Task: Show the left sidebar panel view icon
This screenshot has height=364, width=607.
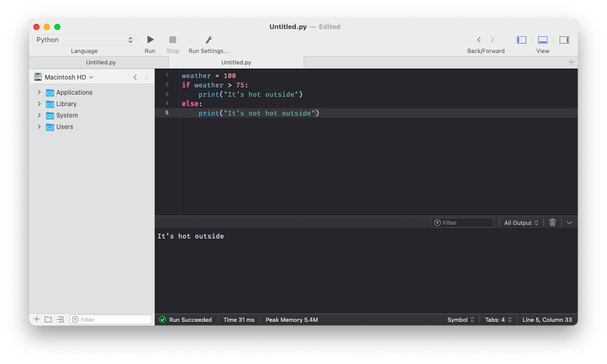Action: [521, 40]
